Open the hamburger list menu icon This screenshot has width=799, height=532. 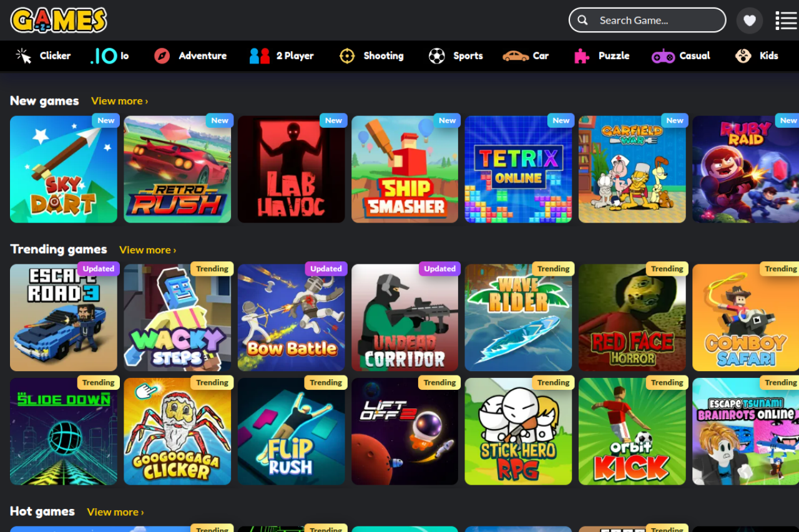point(786,21)
